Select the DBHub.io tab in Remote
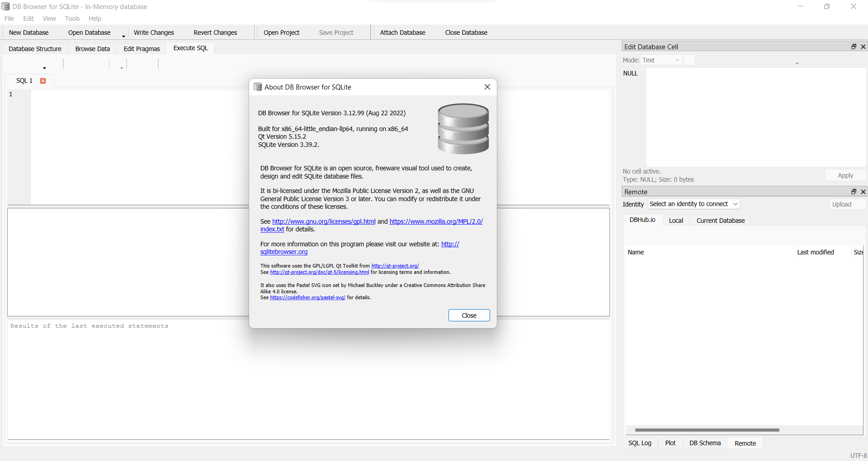The height and width of the screenshot is (461, 868). [x=642, y=220]
